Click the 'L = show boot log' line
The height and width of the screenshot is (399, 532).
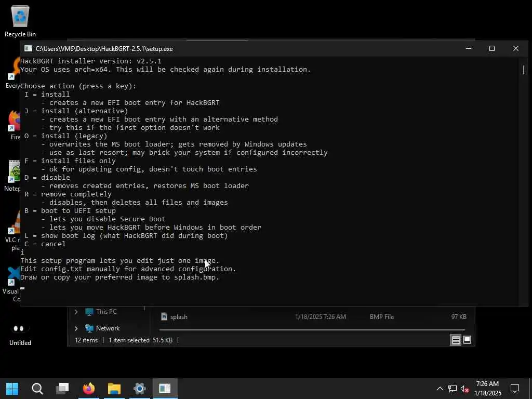(x=126, y=235)
